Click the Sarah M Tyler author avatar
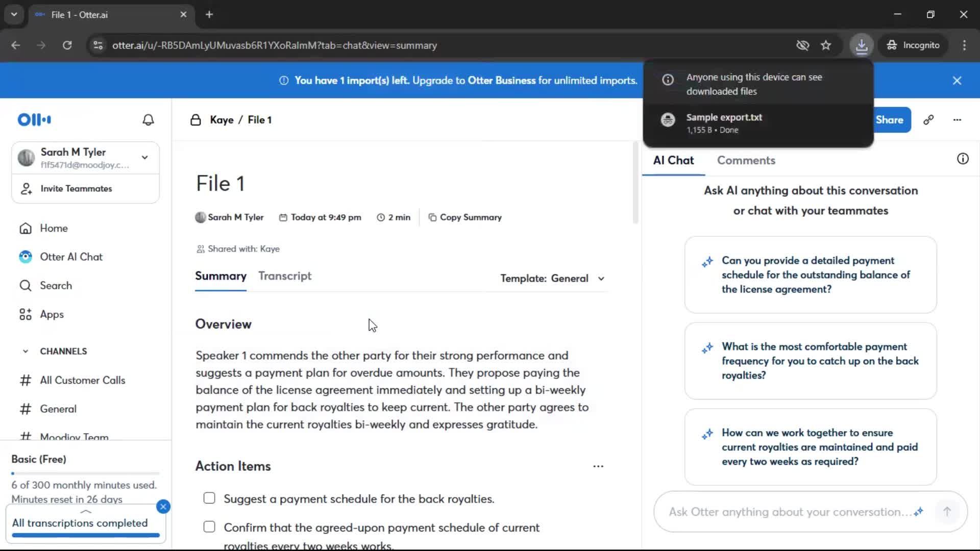The image size is (980, 551). click(201, 217)
